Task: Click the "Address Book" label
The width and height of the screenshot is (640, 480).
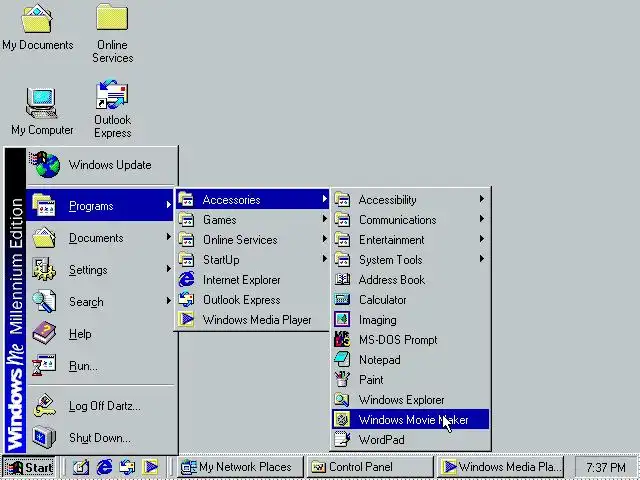Action: pyautogui.click(x=392, y=280)
